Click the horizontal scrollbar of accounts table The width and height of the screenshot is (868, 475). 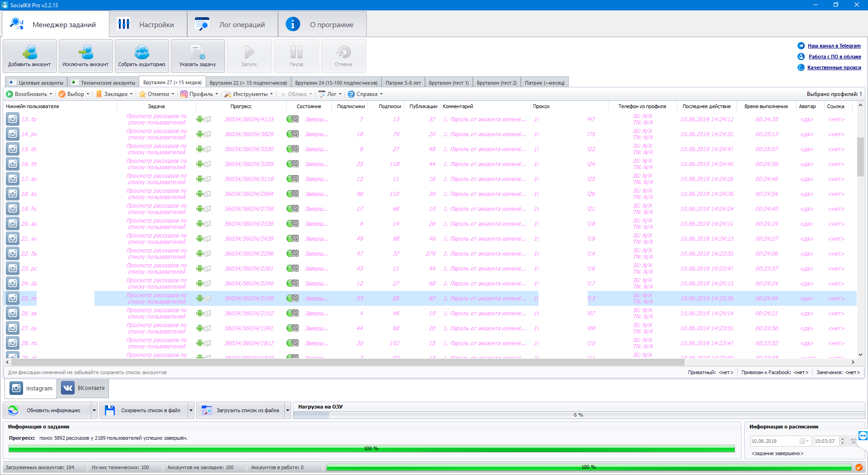(x=347, y=362)
